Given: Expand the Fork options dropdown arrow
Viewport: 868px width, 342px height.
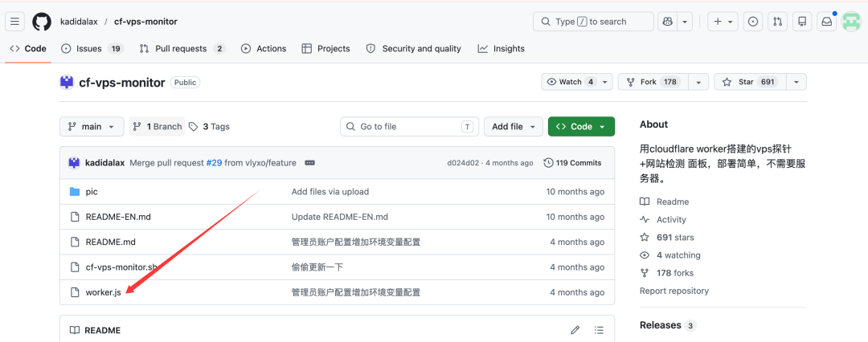Looking at the screenshot, I should pos(700,82).
